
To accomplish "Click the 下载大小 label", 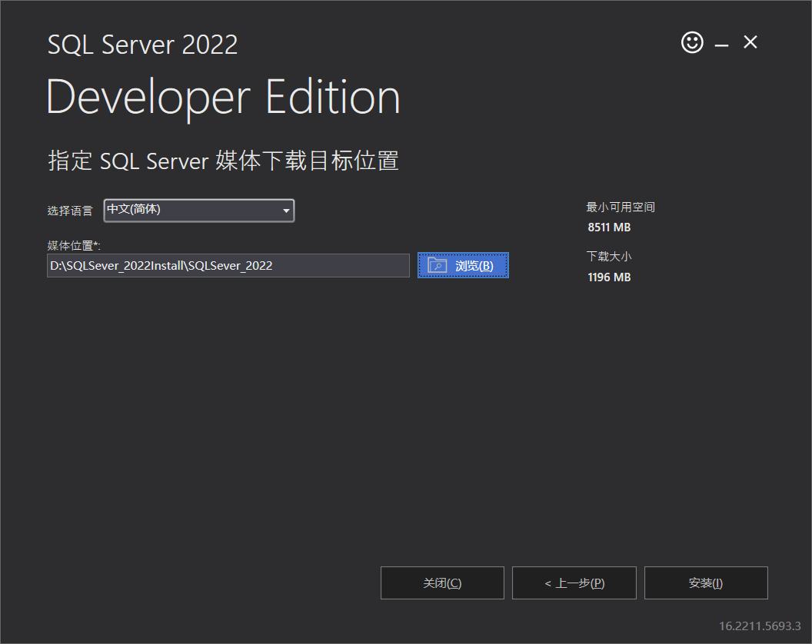I will (x=609, y=256).
